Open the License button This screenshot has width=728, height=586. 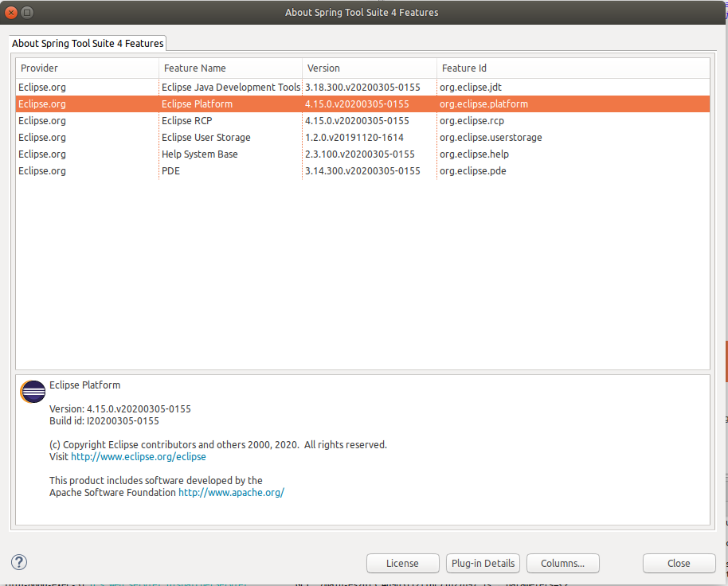coord(402,563)
